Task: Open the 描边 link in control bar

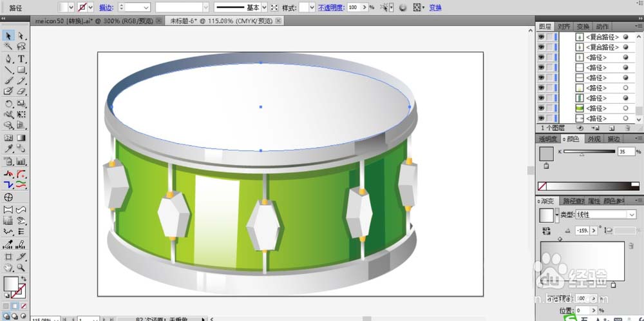Action: pos(106,7)
